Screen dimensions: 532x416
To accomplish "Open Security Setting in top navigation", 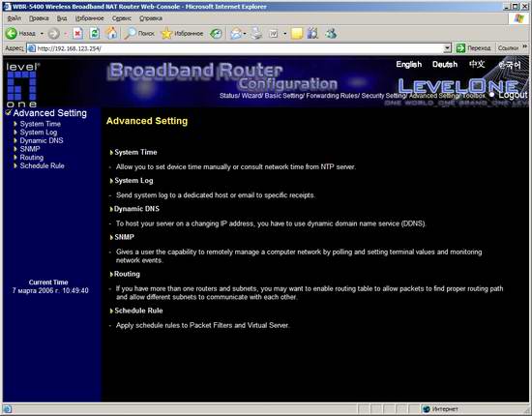I will tap(383, 96).
